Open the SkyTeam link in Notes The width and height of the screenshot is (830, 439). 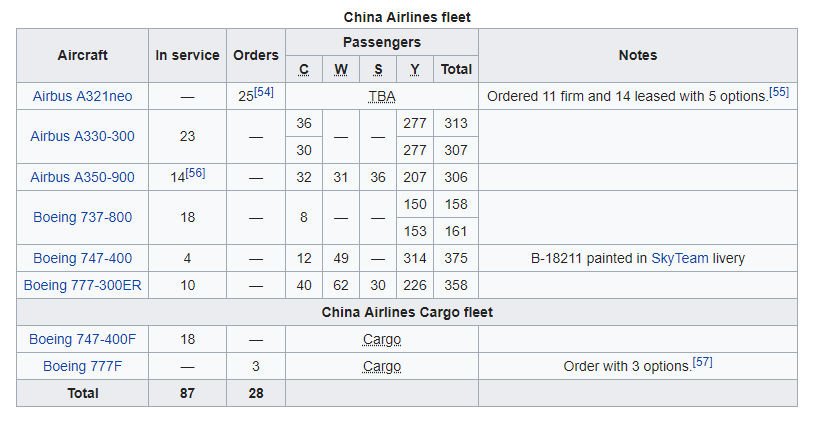coord(679,258)
